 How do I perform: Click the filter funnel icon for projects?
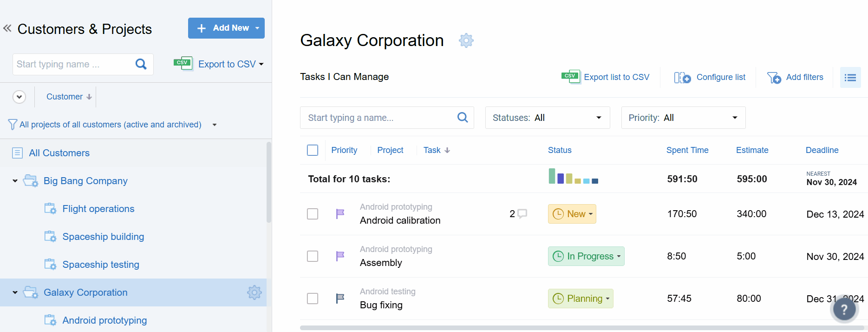(x=13, y=125)
